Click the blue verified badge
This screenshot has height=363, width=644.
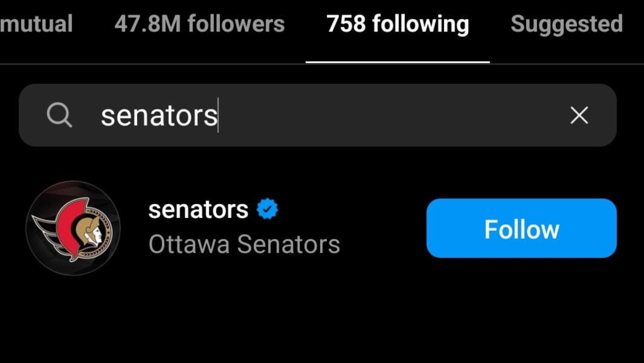tap(267, 209)
